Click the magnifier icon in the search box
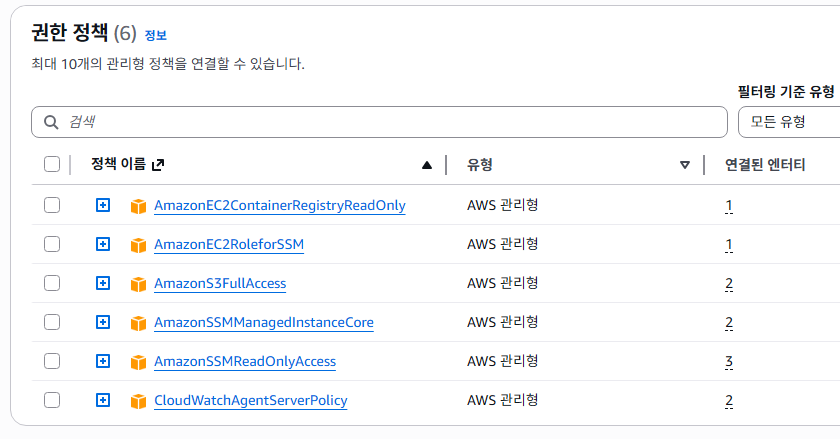The width and height of the screenshot is (840, 439). [x=51, y=122]
